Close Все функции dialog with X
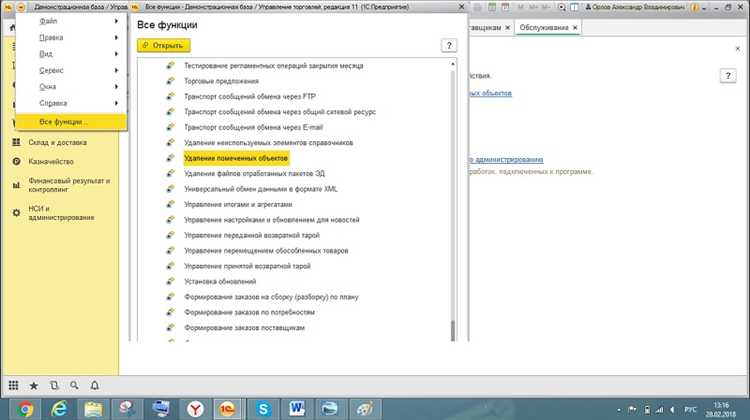 click(x=461, y=7)
